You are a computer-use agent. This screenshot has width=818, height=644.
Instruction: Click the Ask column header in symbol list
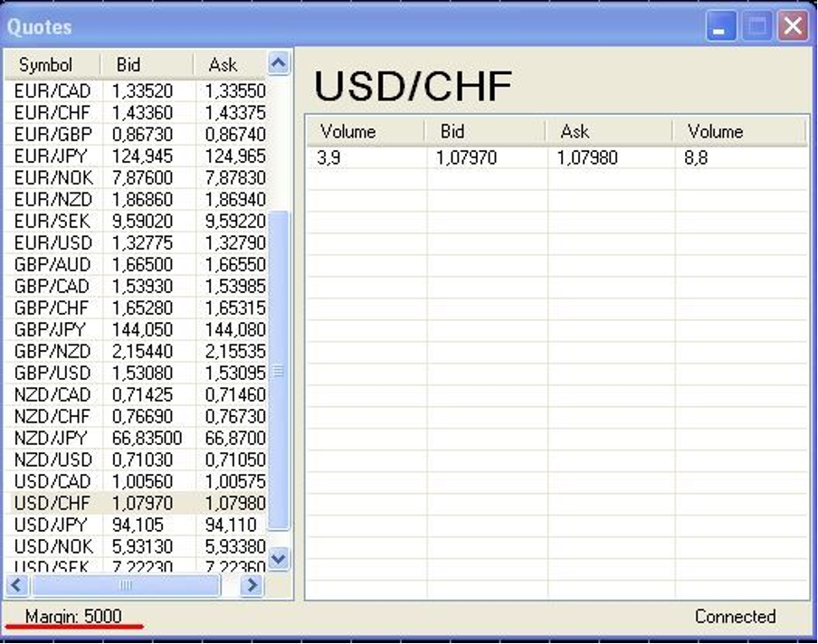coord(223,65)
